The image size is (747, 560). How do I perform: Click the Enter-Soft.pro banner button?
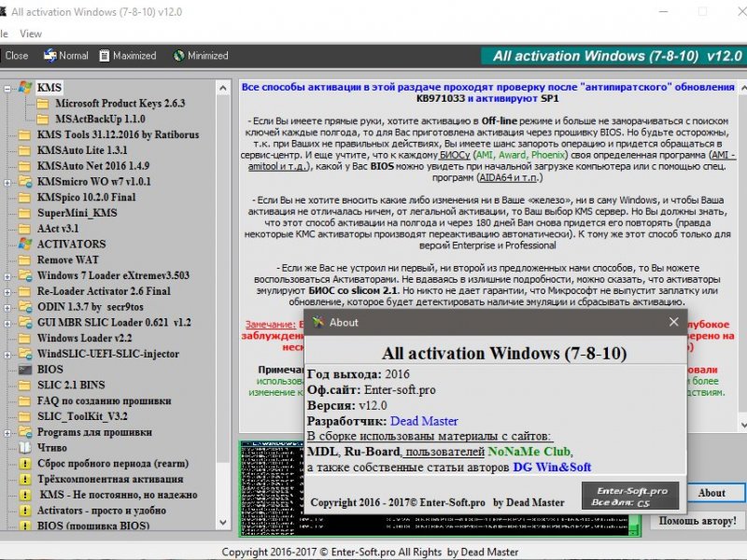click(x=630, y=497)
